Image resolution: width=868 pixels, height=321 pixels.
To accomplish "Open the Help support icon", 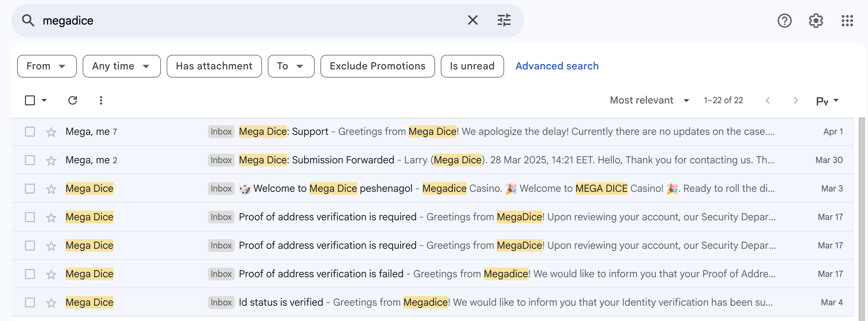I will pyautogui.click(x=784, y=21).
